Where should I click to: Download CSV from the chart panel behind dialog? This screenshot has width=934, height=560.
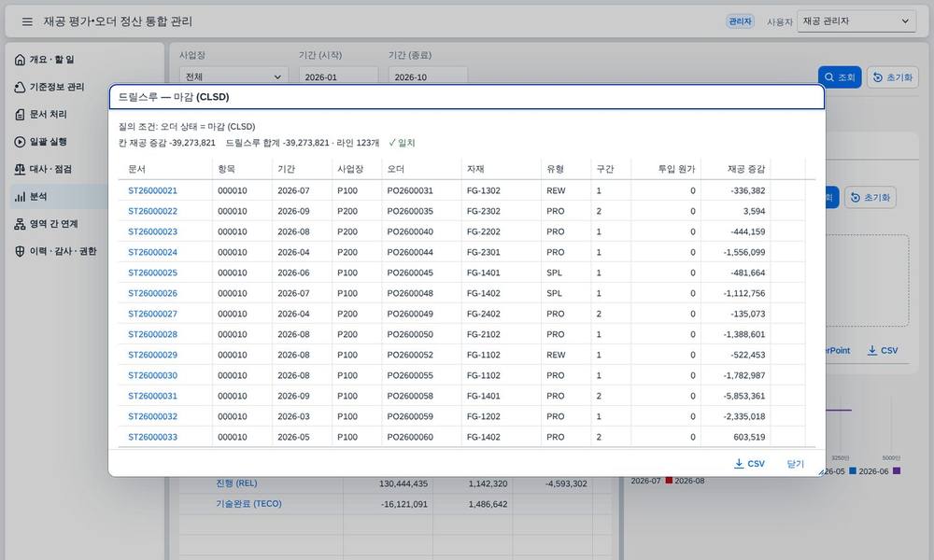883,351
